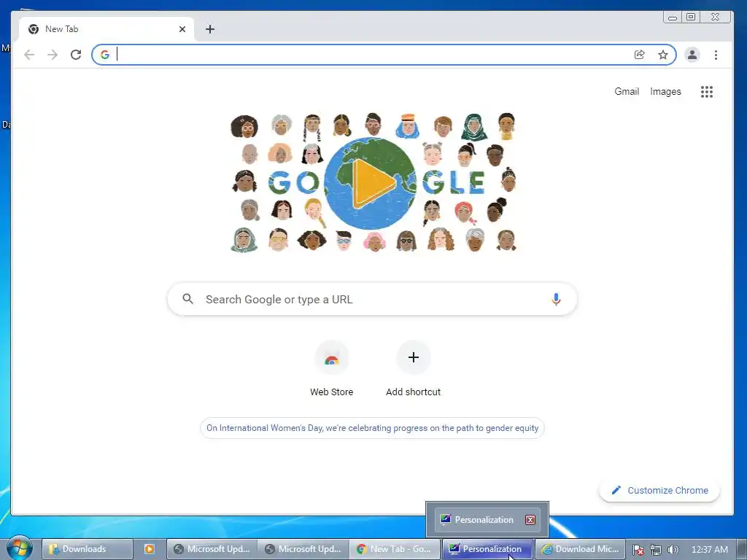
Task: Click the Google icon in address bar
Action: click(x=105, y=55)
